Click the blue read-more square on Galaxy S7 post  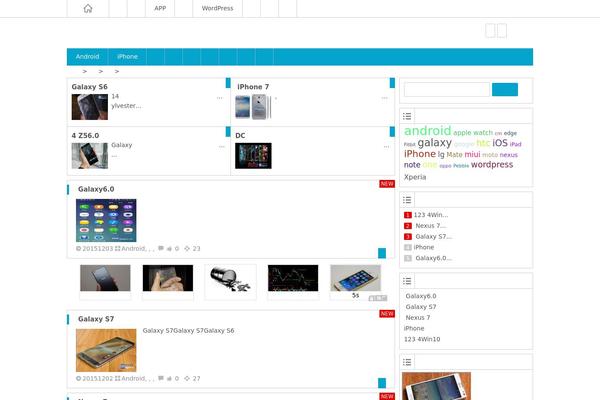(x=382, y=383)
